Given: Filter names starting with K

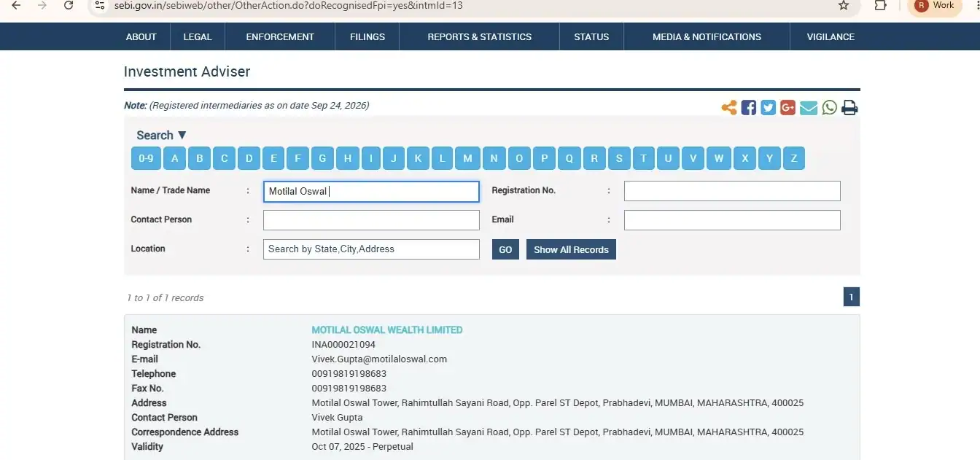Looking at the screenshot, I should coord(418,158).
